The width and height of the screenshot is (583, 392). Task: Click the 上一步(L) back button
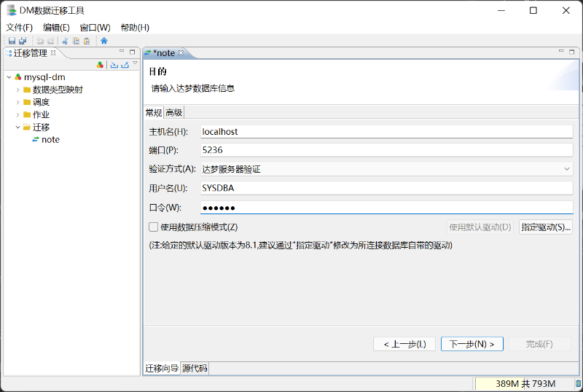tap(404, 344)
